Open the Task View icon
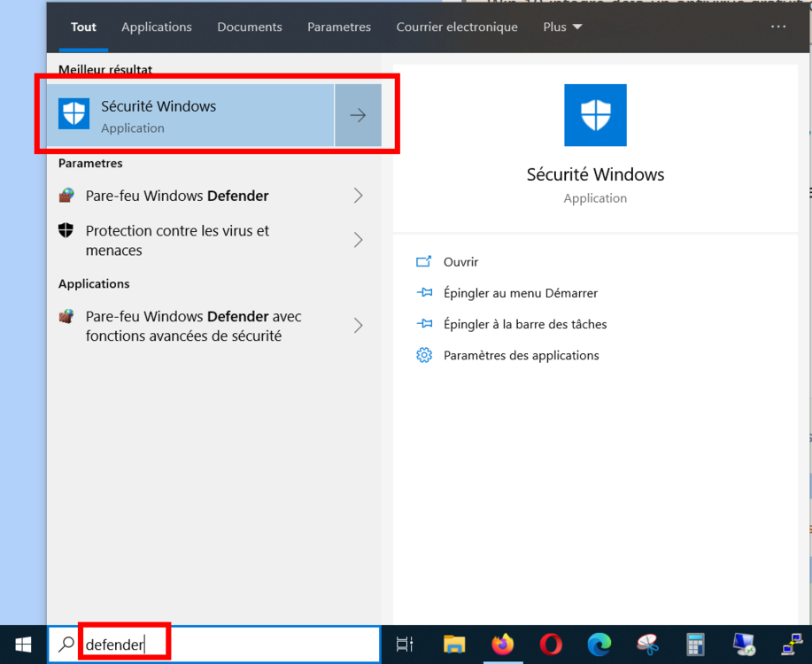Image resolution: width=812 pixels, height=664 pixels. tap(405, 645)
